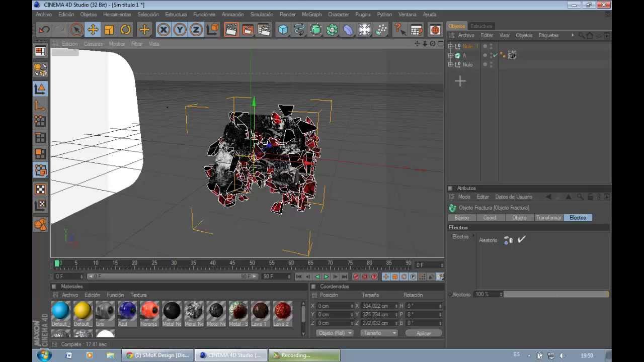Click the Aplicar button

click(424, 333)
